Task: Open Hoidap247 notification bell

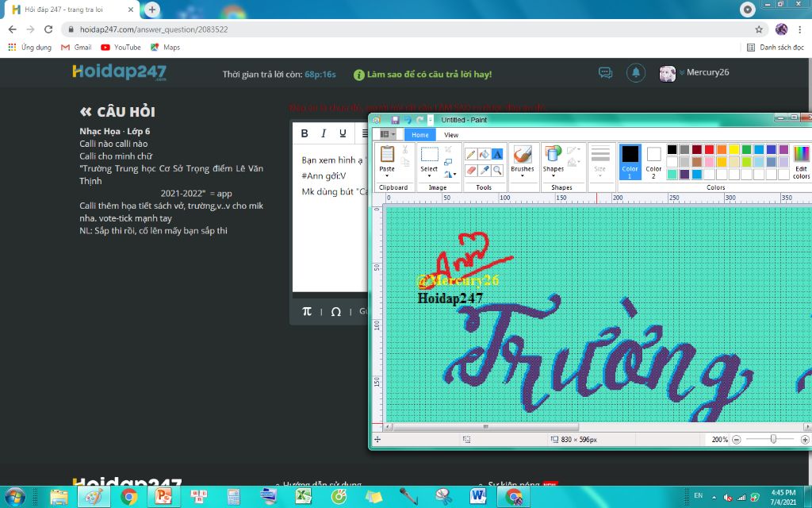Action: click(x=636, y=72)
